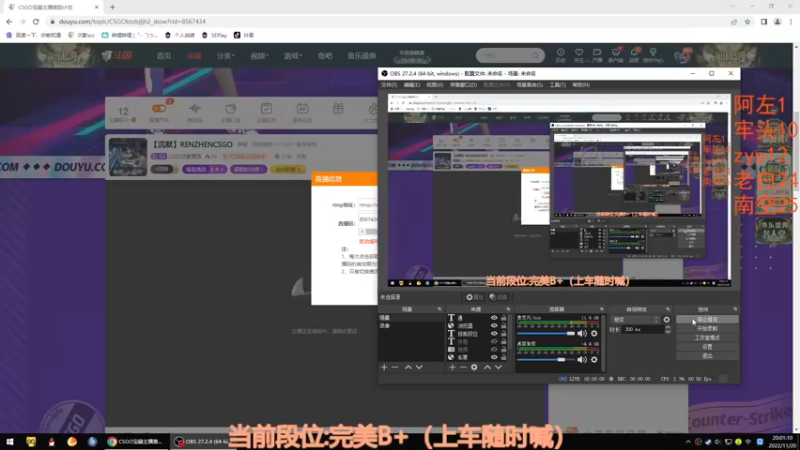Switch to the OBS 27.2.4 taskbar button
Viewport: 800px width, 450px height.
point(201,441)
